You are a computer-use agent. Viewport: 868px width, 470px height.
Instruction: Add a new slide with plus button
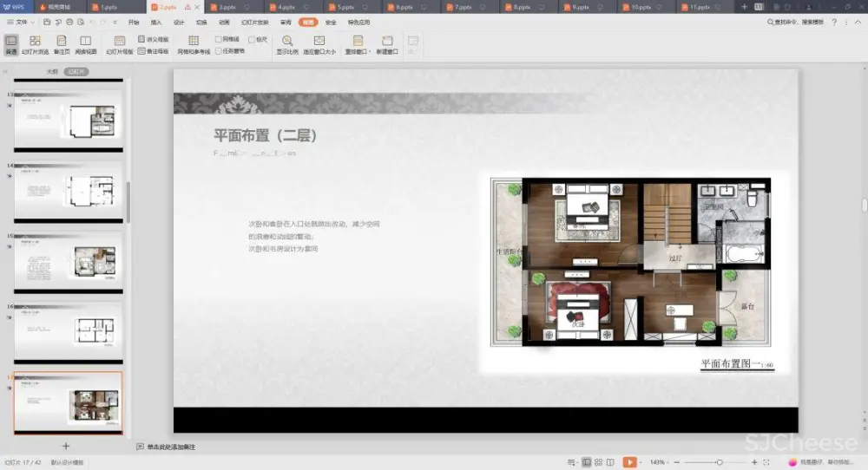coord(65,446)
